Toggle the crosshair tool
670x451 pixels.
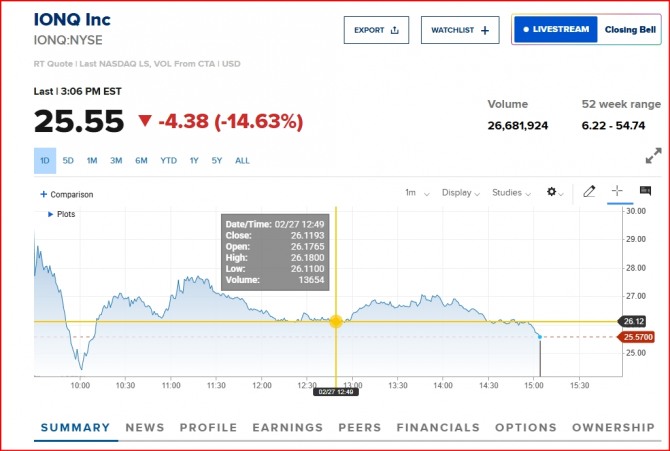(x=617, y=191)
